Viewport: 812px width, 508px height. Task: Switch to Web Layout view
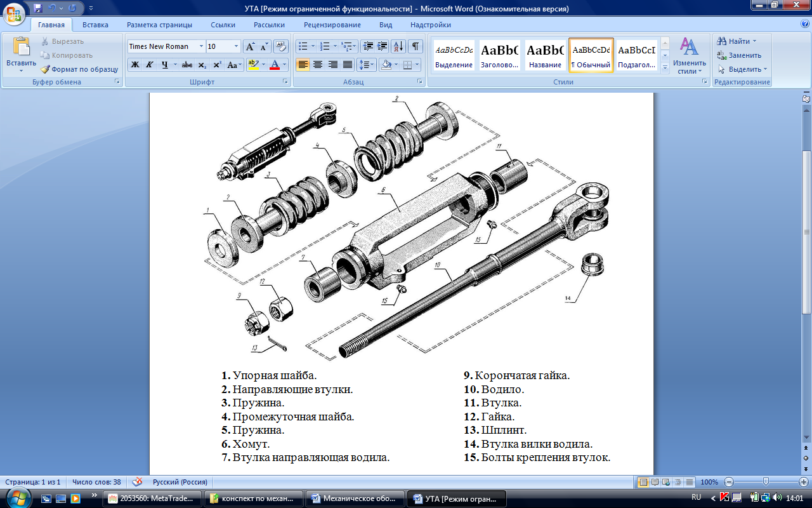pyautogui.click(x=666, y=482)
